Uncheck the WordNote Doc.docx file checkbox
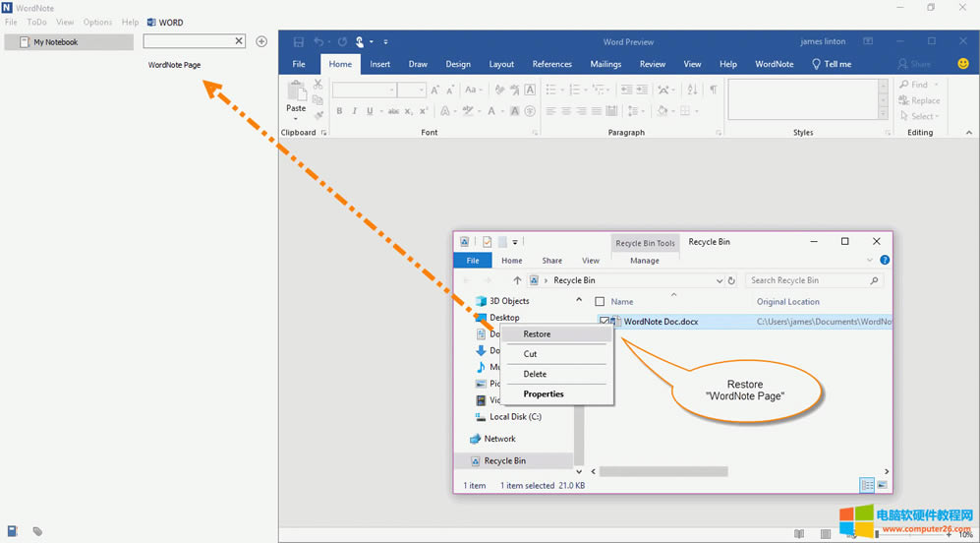 coord(604,321)
